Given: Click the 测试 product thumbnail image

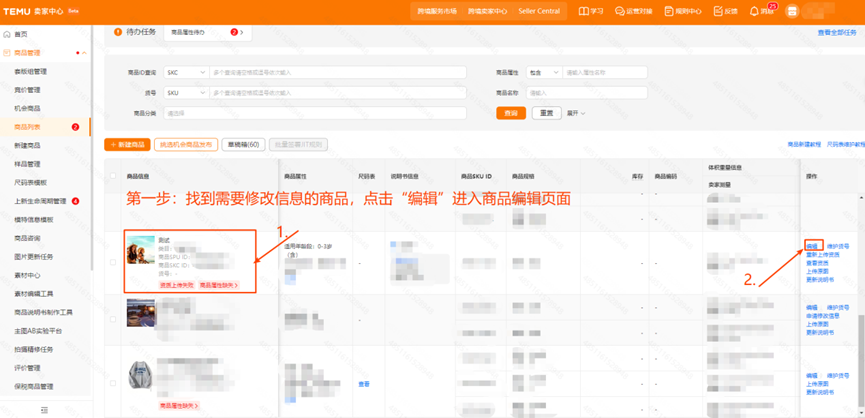Looking at the screenshot, I should (x=141, y=250).
